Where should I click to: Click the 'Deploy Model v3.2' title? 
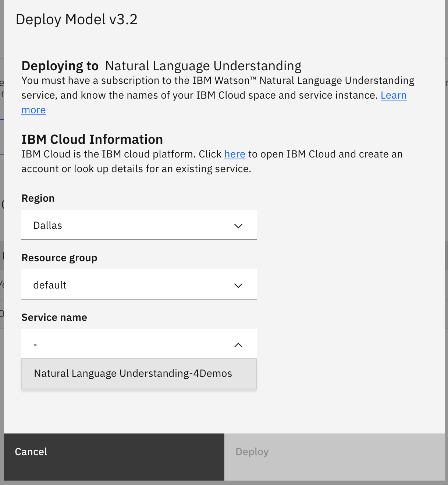[77, 20]
